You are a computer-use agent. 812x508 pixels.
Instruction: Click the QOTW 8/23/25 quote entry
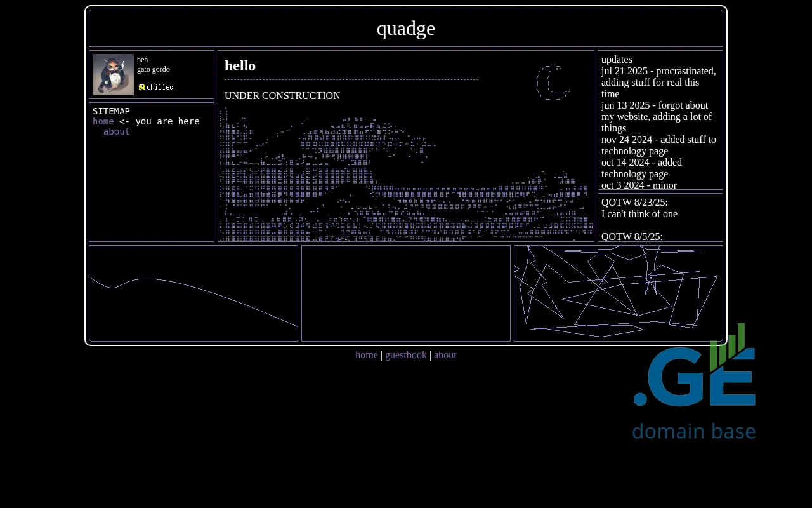(639, 208)
